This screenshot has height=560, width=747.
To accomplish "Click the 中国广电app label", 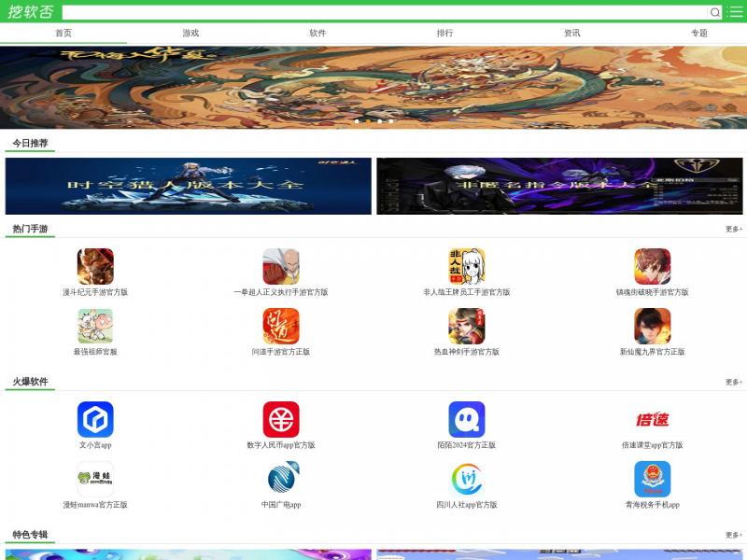I will 281,504.
